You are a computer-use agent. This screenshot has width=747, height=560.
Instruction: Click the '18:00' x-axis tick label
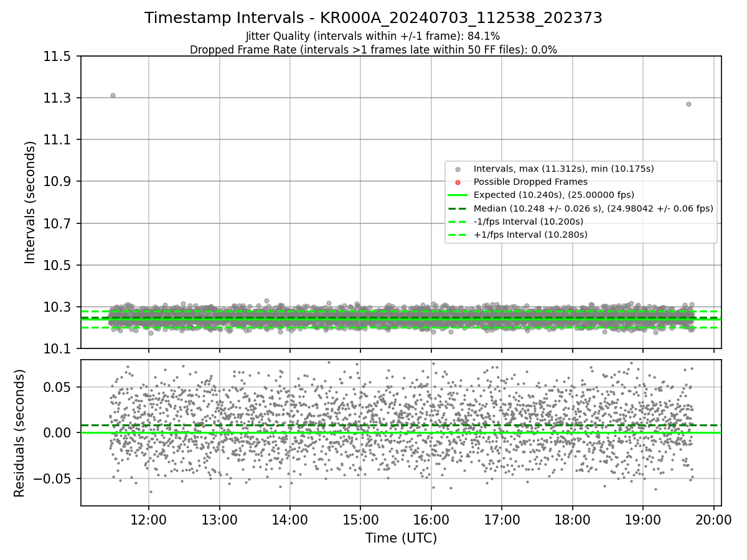click(572, 520)
